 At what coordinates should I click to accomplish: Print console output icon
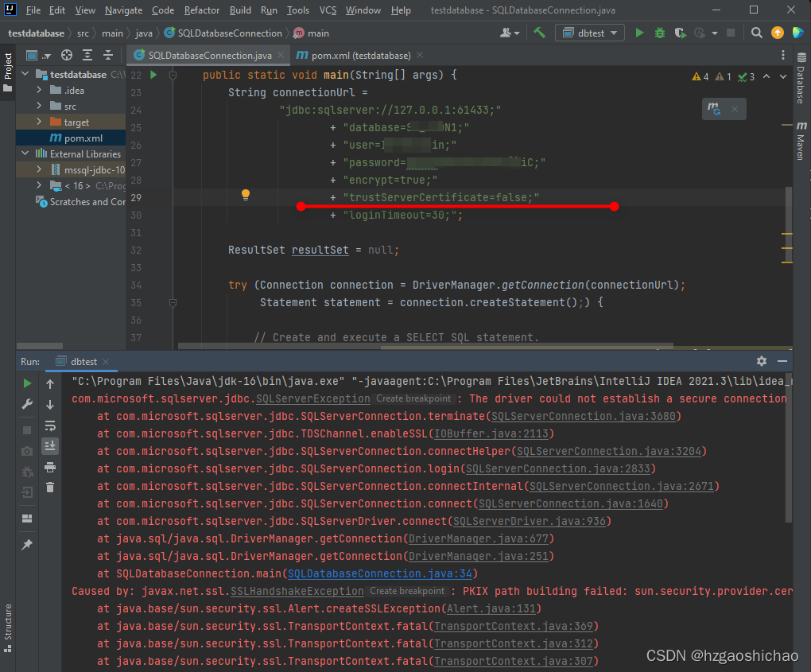(x=50, y=467)
